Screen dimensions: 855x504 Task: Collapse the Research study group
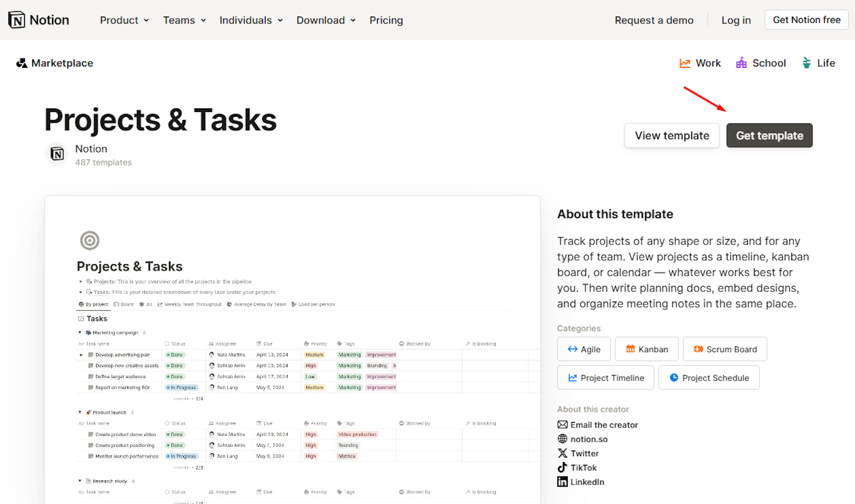(x=80, y=481)
